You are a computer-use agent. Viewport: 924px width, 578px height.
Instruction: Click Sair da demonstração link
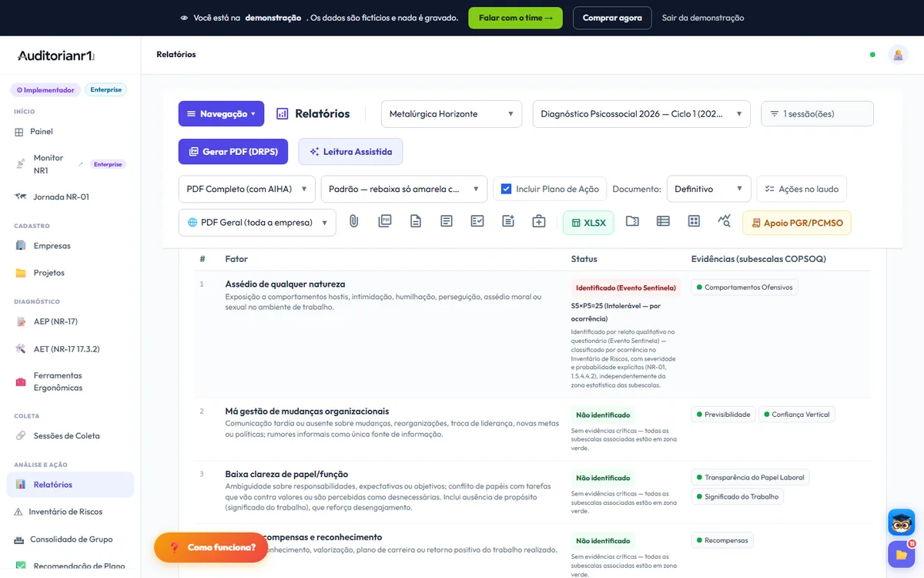tap(703, 18)
